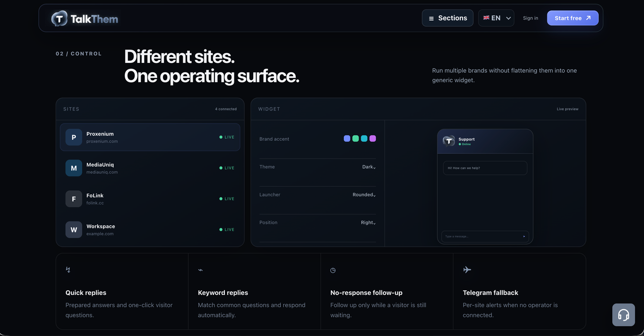Click the No-response follow-up clock icon

(333, 270)
